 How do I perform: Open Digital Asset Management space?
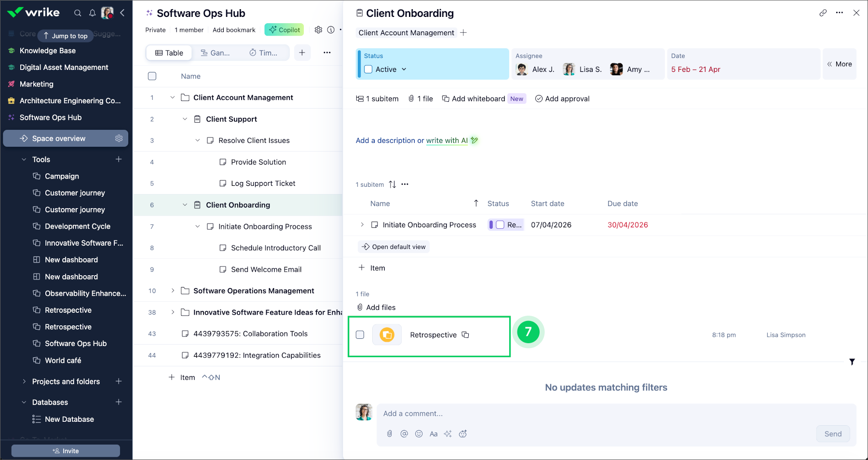(64, 68)
